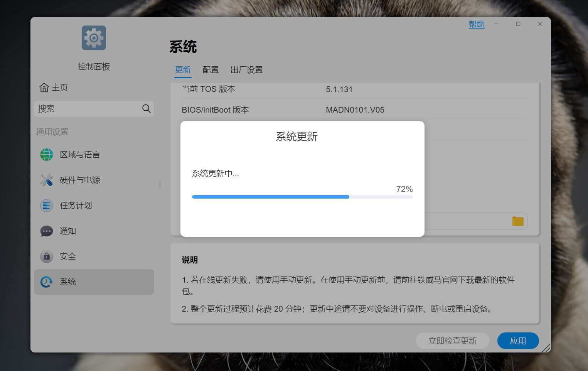This screenshot has width=588, height=371.
Task: Open 通知 chat bubble icon
Action: point(47,231)
